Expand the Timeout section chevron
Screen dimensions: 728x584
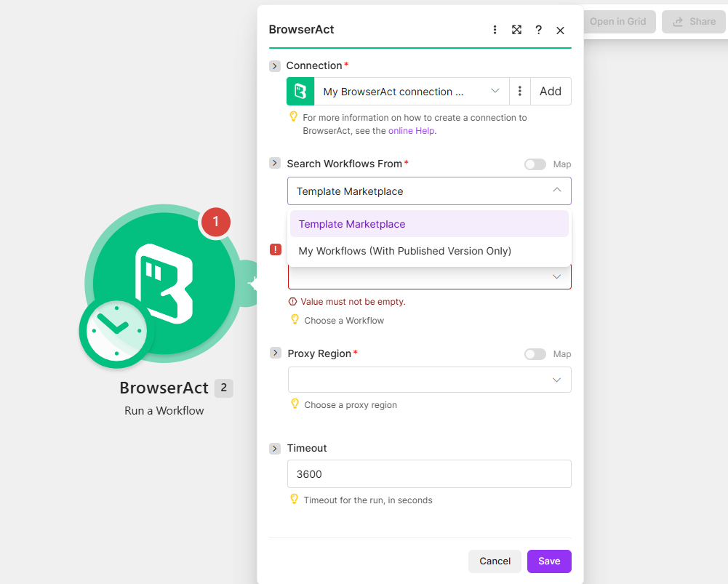pos(275,449)
